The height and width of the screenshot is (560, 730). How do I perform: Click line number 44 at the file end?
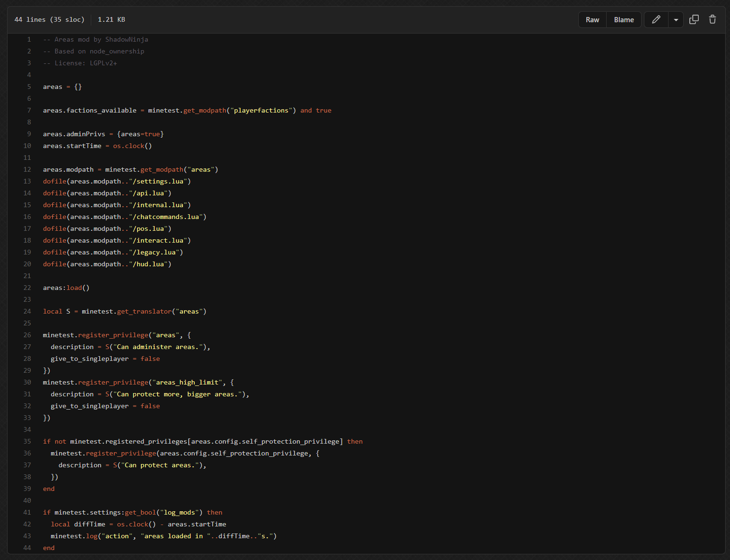coord(27,548)
